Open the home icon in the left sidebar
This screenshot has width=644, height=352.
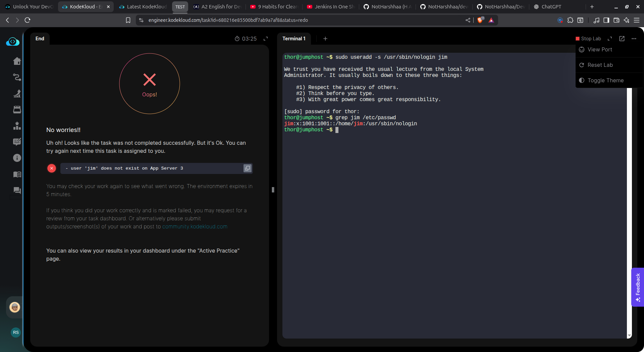point(17,61)
